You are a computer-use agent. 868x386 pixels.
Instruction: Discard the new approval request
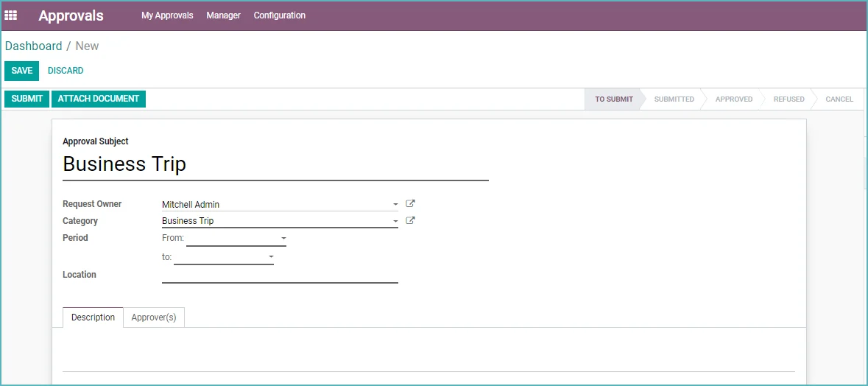(66, 71)
